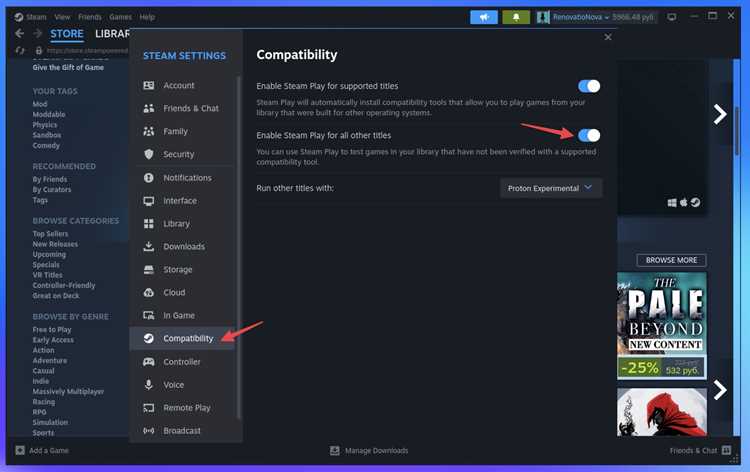750x472 pixels.
Task: Toggle Enable Steam Play for supported titles
Action: [x=589, y=86]
